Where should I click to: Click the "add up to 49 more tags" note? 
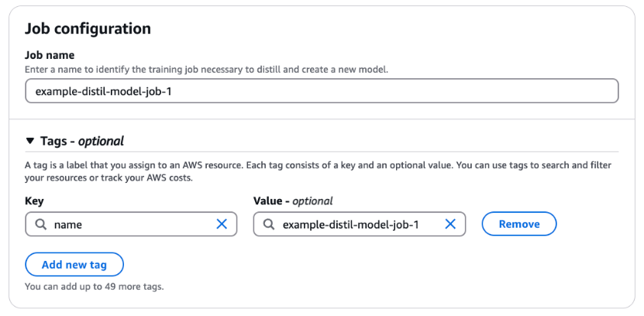pyautogui.click(x=94, y=287)
